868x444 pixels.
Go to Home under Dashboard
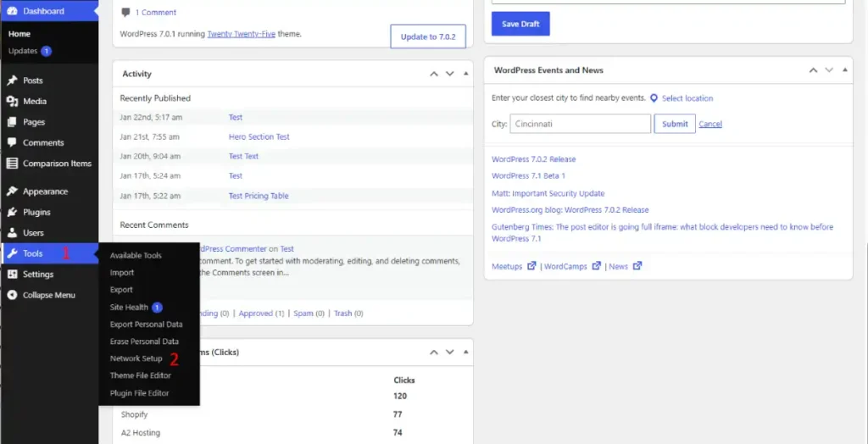point(19,34)
